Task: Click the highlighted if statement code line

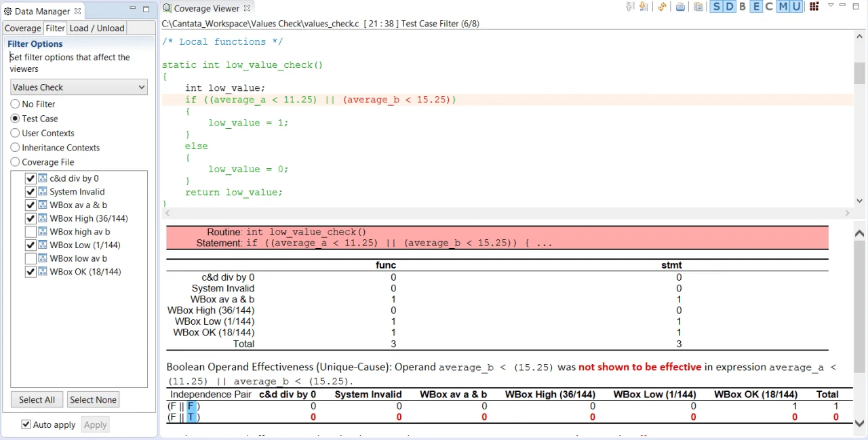Action: pos(507,100)
